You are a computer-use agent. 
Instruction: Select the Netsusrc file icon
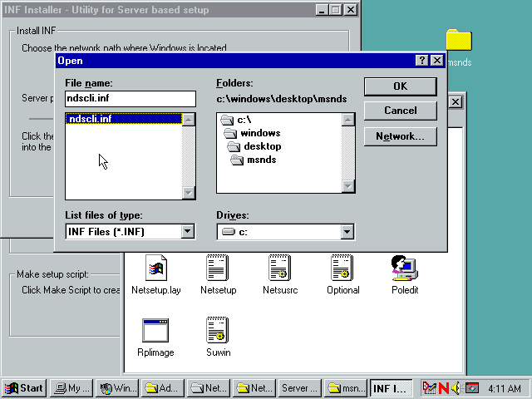[x=279, y=268]
